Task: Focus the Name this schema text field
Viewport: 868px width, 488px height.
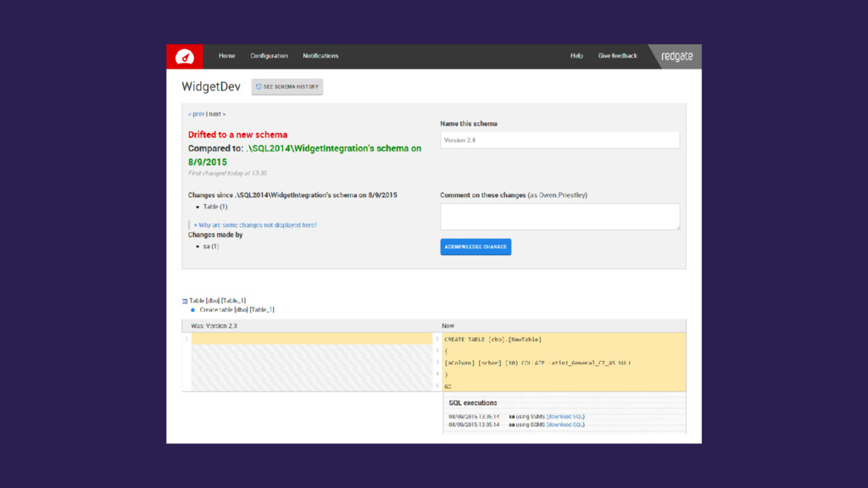Action: point(559,140)
